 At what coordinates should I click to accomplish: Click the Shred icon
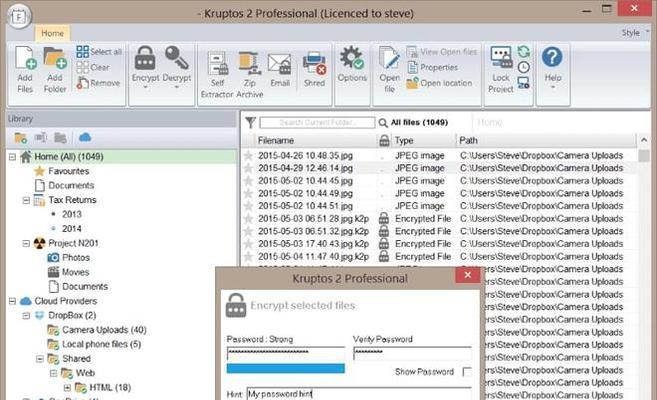pos(314,64)
